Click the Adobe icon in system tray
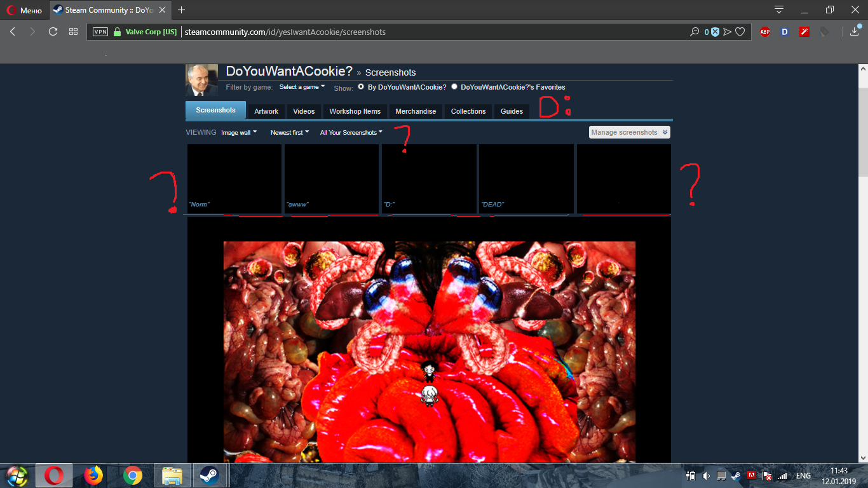 pos(751,475)
